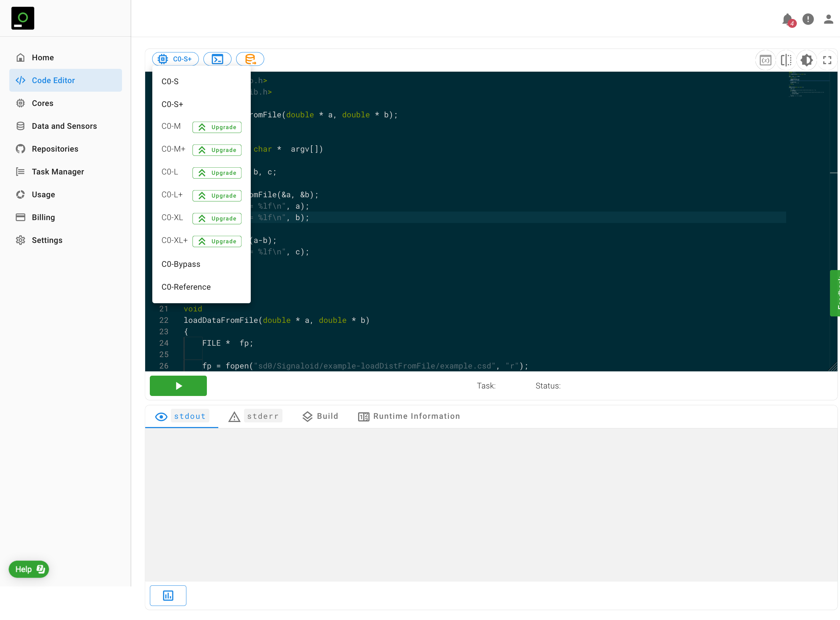
Task: Choose the C0-Reference core option
Action: coord(186,287)
